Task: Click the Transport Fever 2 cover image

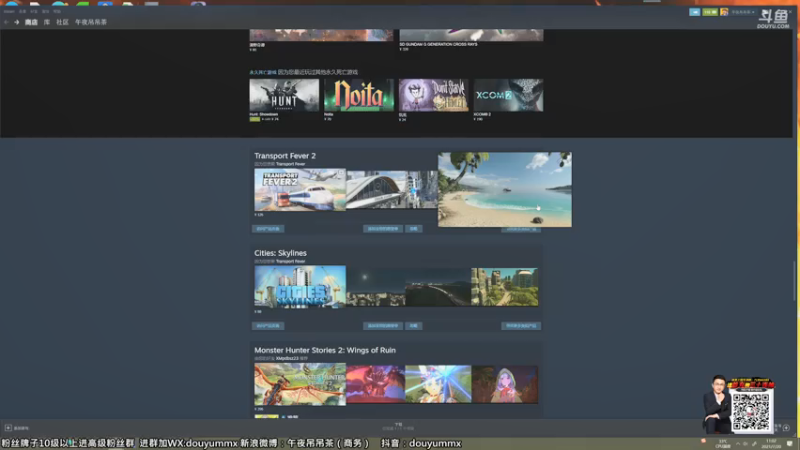Action: pos(300,190)
